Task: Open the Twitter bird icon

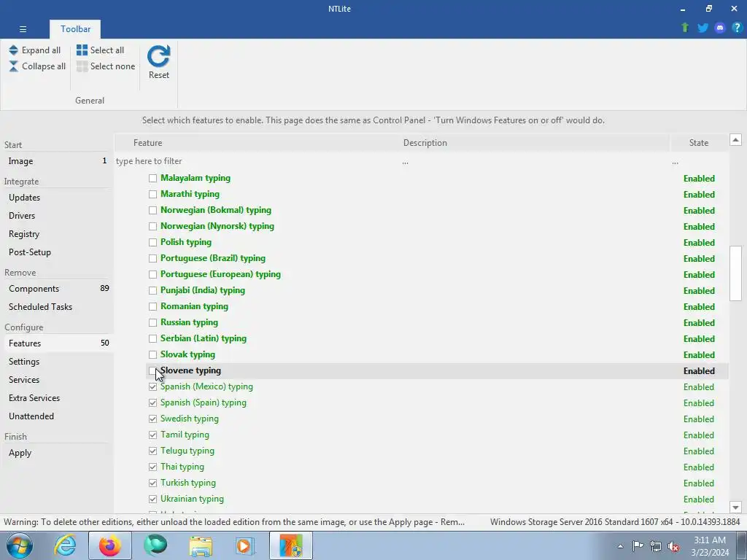Action: 703,28
